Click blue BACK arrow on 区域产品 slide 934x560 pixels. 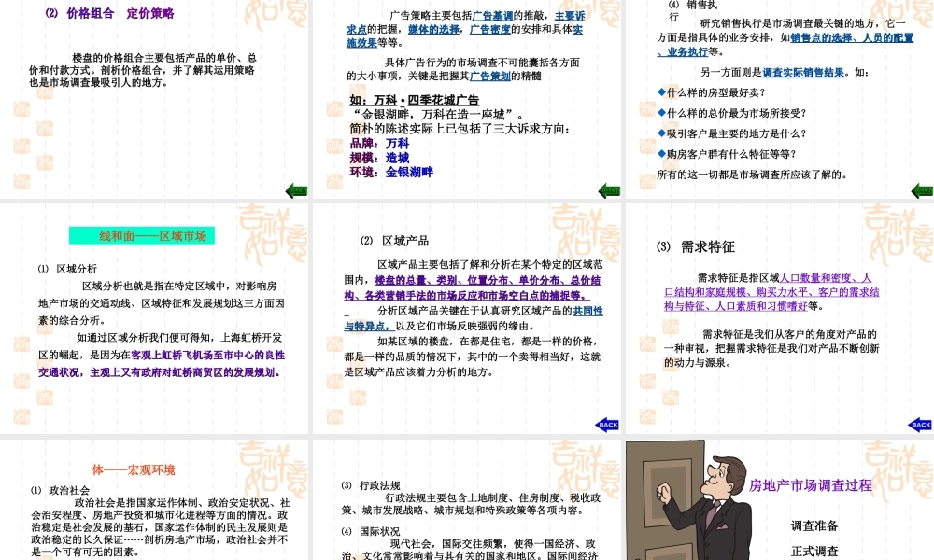607,425
